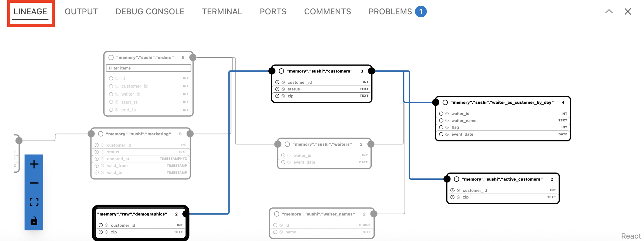The width and height of the screenshot is (644, 241).
Task: Open the Problems badge showing 1
Action: point(421,12)
